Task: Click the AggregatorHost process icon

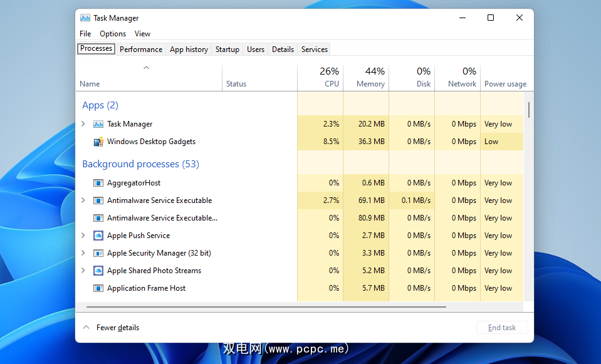Action: 98,183
